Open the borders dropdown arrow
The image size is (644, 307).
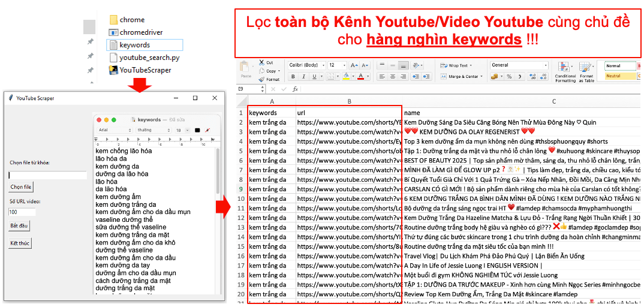coord(337,76)
